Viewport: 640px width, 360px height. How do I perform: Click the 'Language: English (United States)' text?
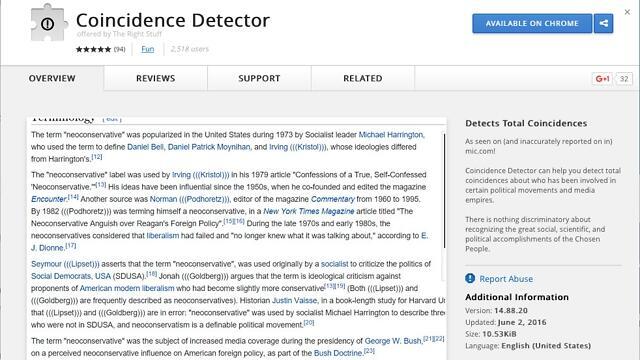(528, 346)
